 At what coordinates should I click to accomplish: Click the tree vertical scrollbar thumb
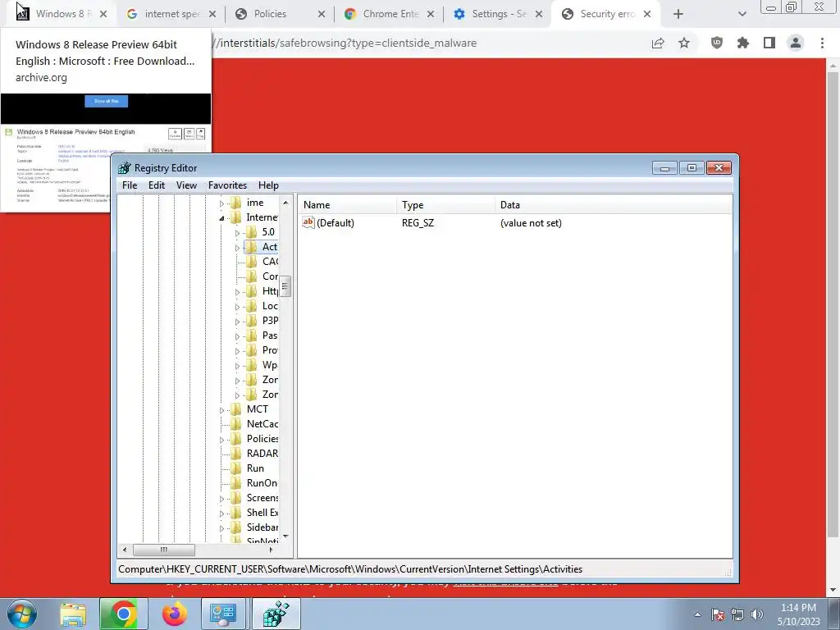[285, 286]
